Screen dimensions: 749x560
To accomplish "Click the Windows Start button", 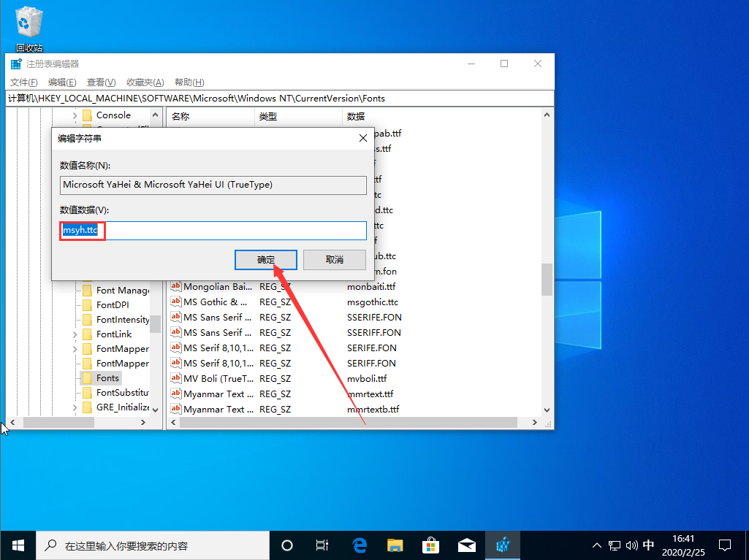I will (18, 545).
